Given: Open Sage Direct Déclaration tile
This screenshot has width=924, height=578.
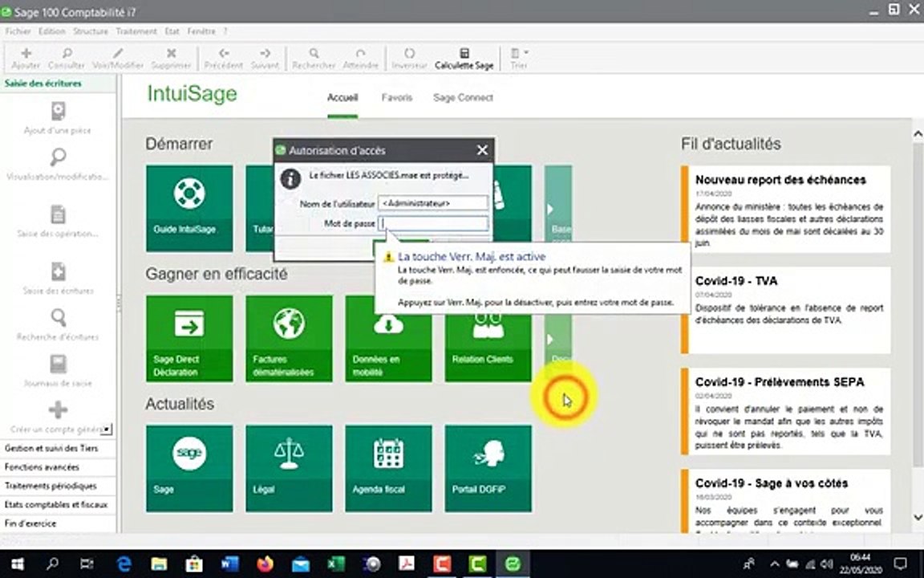Looking at the screenshot, I should pyautogui.click(x=189, y=339).
